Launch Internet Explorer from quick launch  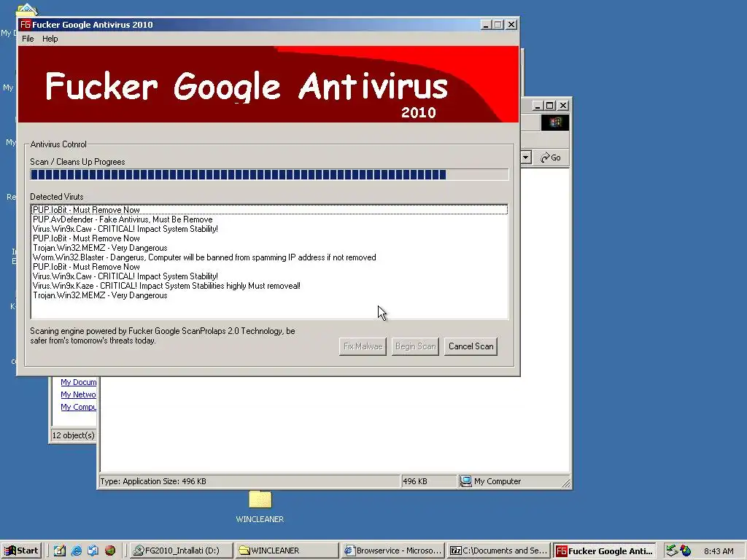point(76,551)
